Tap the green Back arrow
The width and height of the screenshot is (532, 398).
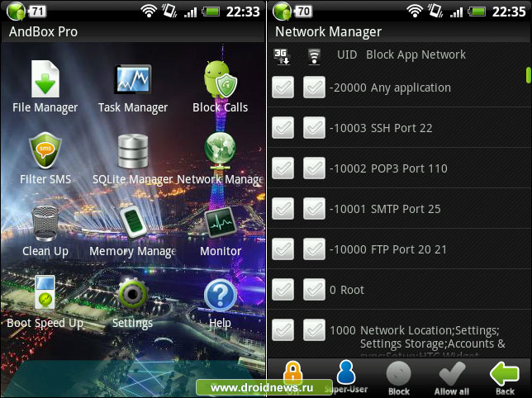(504, 377)
